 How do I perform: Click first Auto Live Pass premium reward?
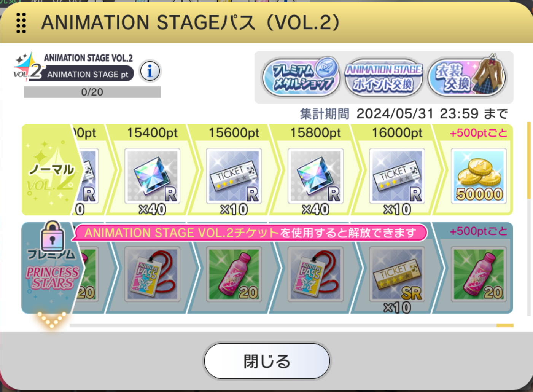(152, 274)
